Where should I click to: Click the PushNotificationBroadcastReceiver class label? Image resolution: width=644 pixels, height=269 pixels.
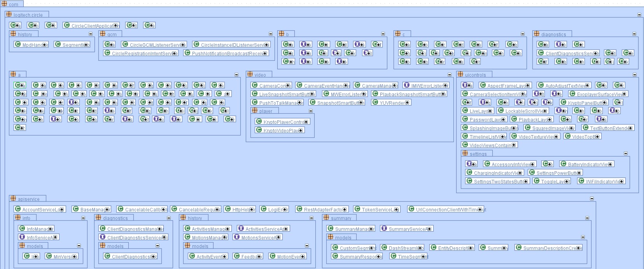(227, 53)
